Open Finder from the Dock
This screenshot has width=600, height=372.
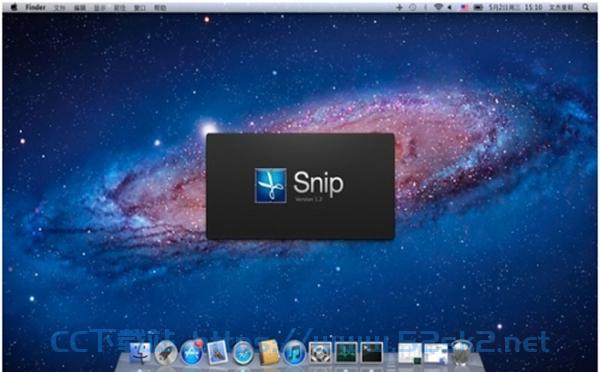coord(140,352)
